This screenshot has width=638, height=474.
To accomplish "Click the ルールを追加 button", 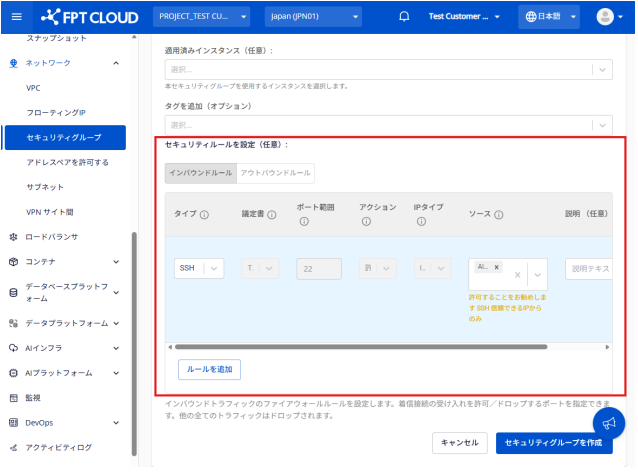I will [209, 369].
